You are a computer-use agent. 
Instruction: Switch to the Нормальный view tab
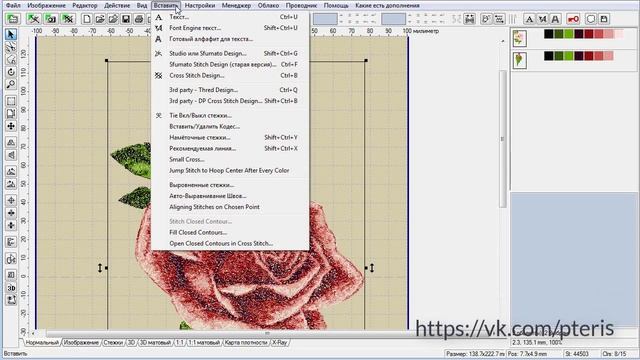point(42,342)
